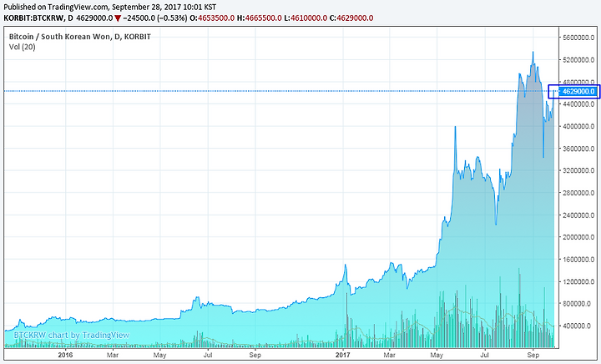
Task: Click the 1600000.0 price axis label
Action: (x=578, y=260)
